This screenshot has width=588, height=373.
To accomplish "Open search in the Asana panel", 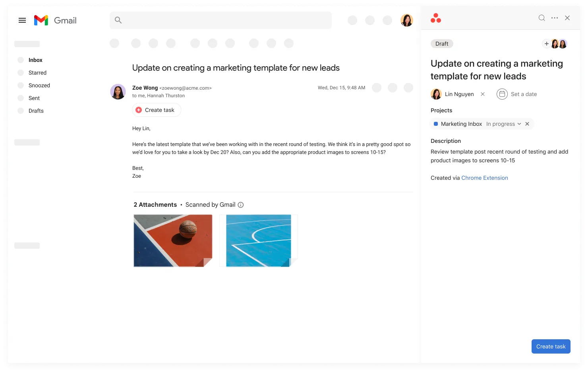I will (x=542, y=18).
